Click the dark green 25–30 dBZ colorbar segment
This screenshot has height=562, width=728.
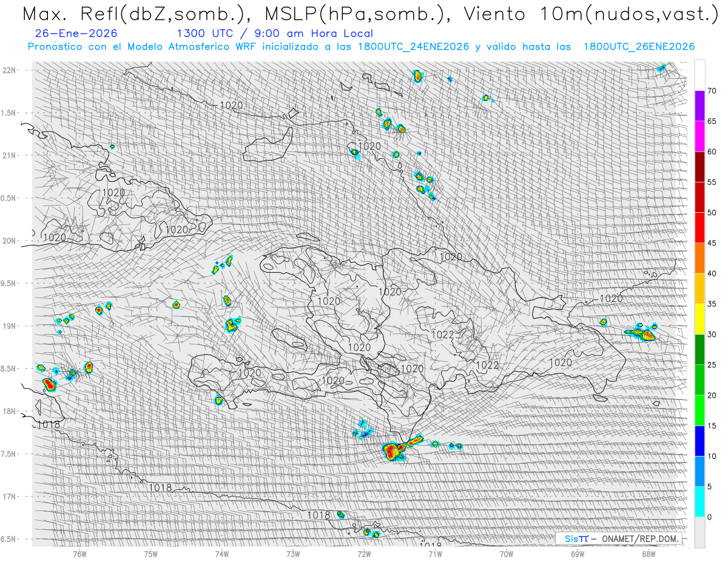pos(699,349)
